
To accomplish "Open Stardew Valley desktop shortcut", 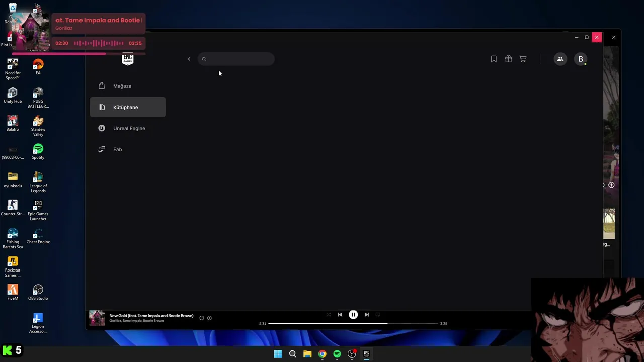I will (x=38, y=126).
